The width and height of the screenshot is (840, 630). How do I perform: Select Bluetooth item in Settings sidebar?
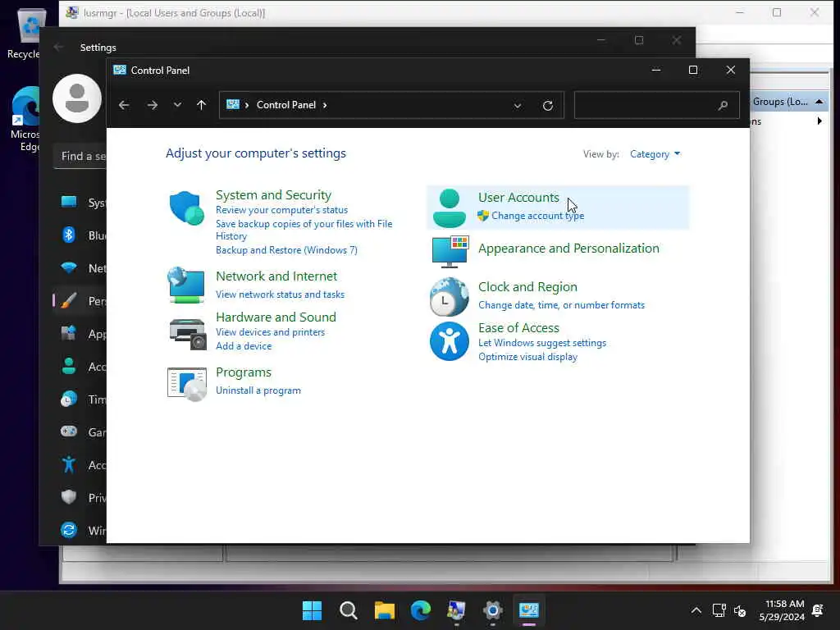pos(80,235)
